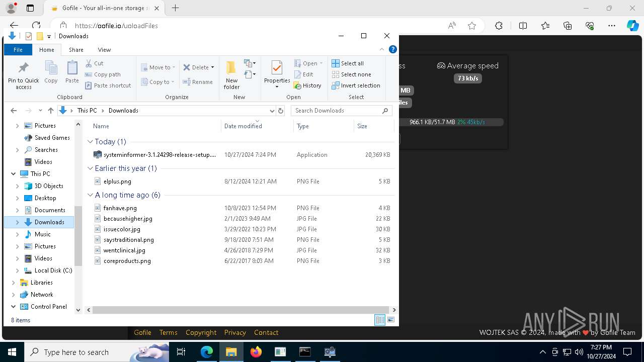The height and width of the screenshot is (362, 644).
Task: Click Copy path in Clipboard group
Action: pyautogui.click(x=103, y=74)
